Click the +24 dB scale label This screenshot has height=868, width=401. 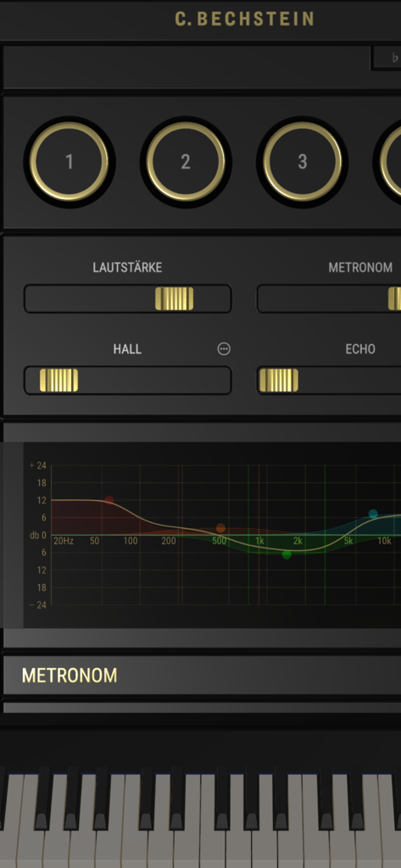coord(38,465)
